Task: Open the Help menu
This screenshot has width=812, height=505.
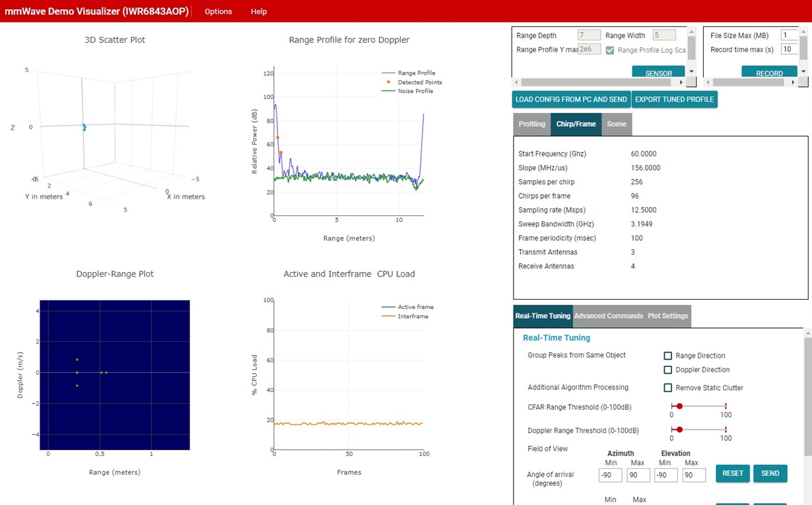Action: (x=259, y=11)
